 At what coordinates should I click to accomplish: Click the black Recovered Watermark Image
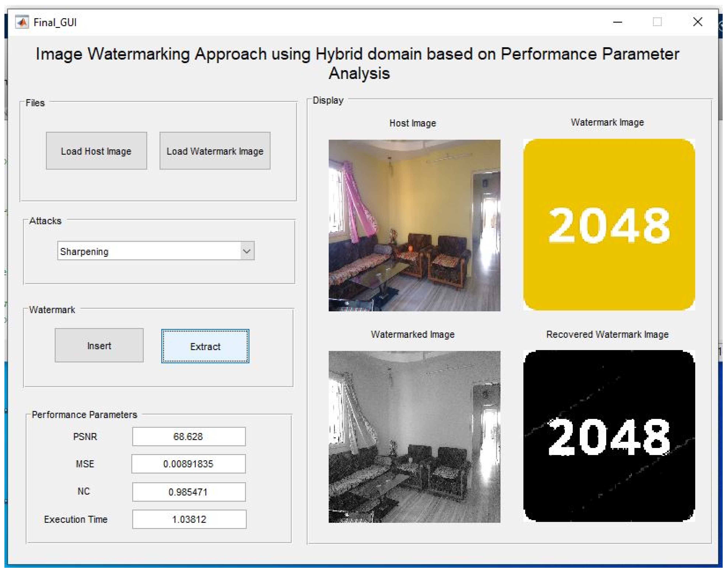(x=609, y=436)
